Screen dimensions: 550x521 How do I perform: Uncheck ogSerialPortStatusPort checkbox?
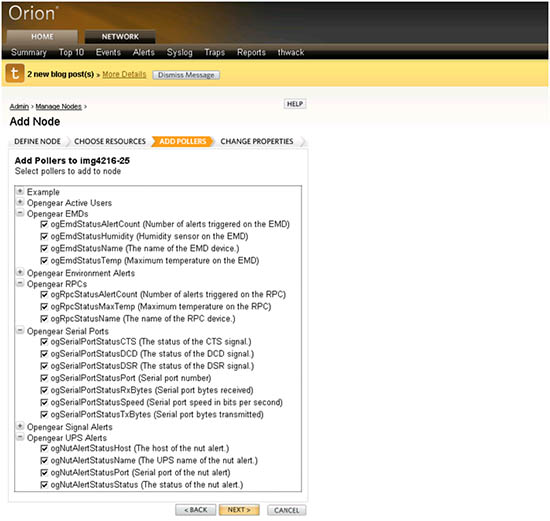[x=44, y=378]
